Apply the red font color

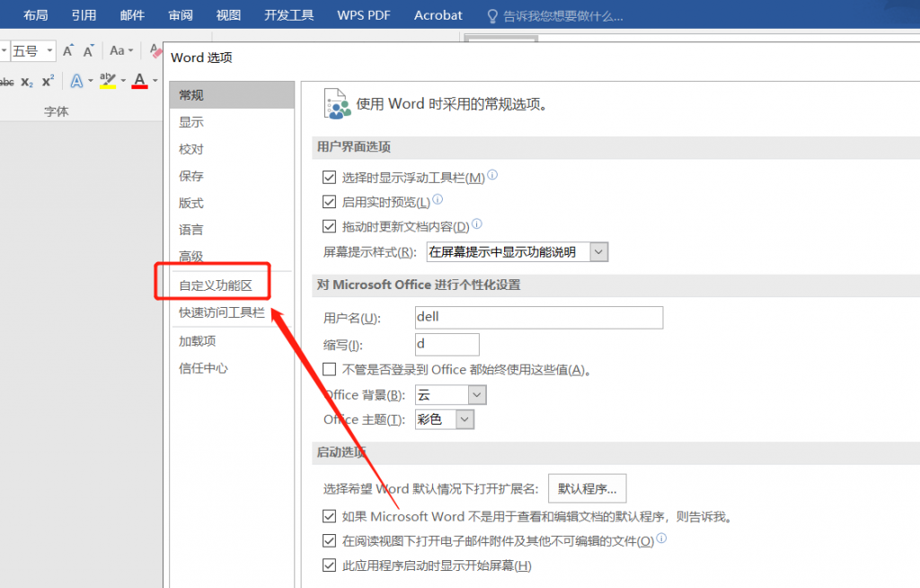pos(139,80)
